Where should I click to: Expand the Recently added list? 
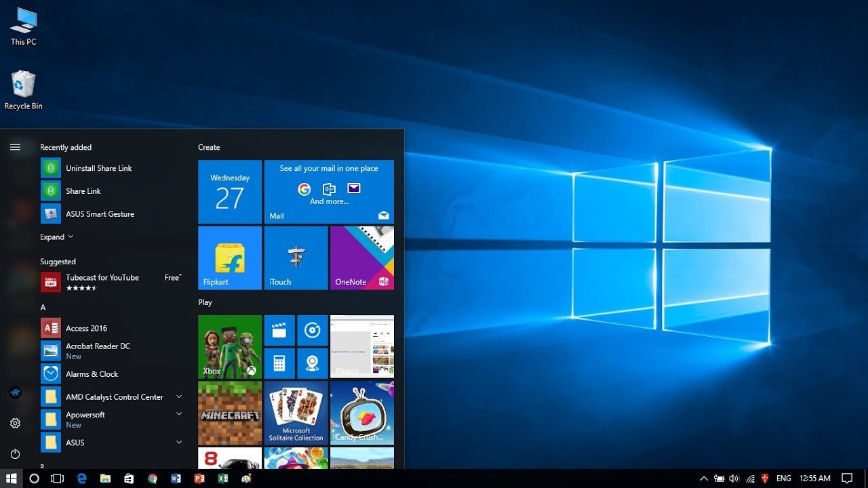pos(57,237)
